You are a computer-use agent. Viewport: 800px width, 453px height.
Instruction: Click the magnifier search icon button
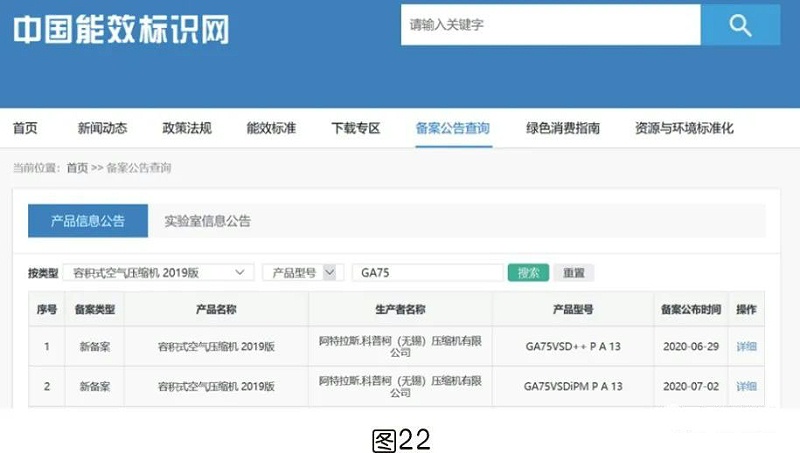coord(740,24)
